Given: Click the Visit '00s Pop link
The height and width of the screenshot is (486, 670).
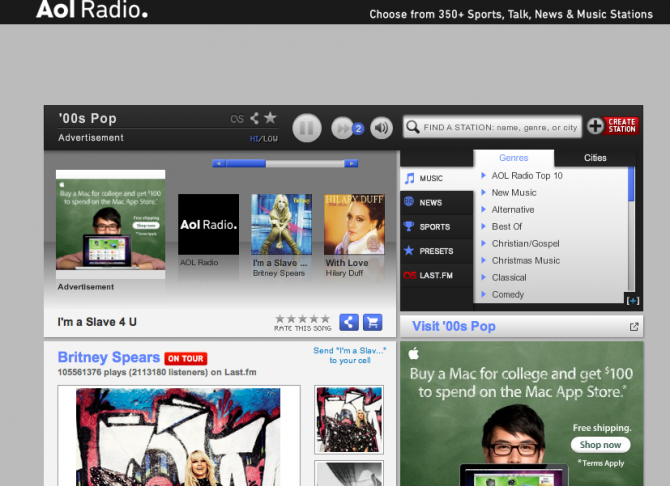Looking at the screenshot, I should 453,327.
